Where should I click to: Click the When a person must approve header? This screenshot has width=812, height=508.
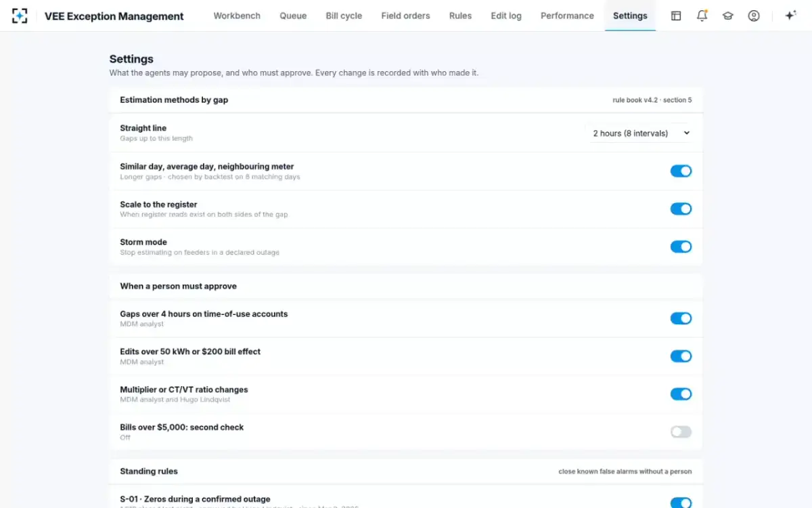[x=178, y=286]
